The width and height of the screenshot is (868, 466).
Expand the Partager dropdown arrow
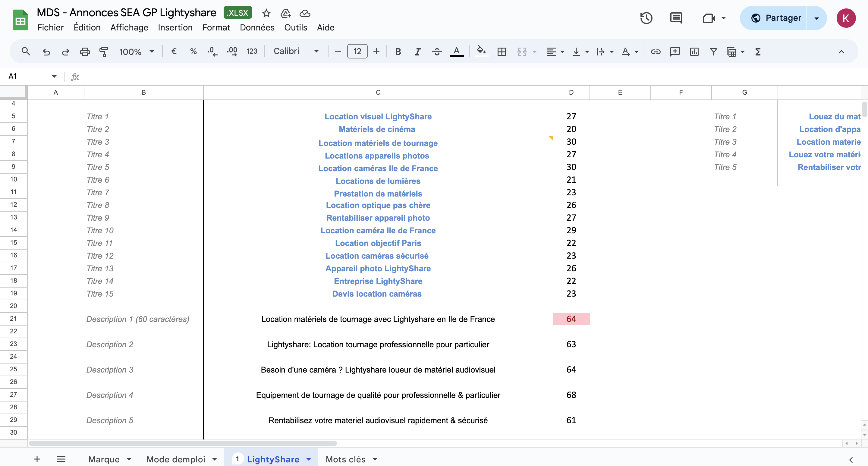[817, 18]
